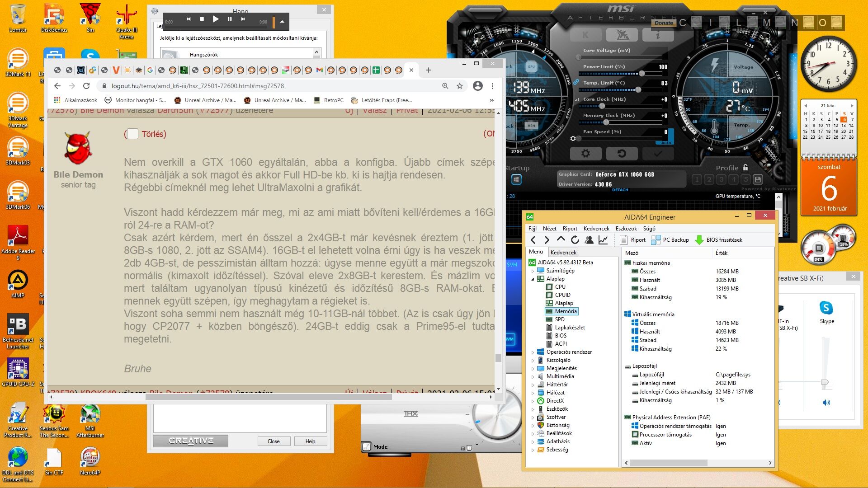Open a new Chrome tab
The image size is (868, 488).
click(x=429, y=70)
